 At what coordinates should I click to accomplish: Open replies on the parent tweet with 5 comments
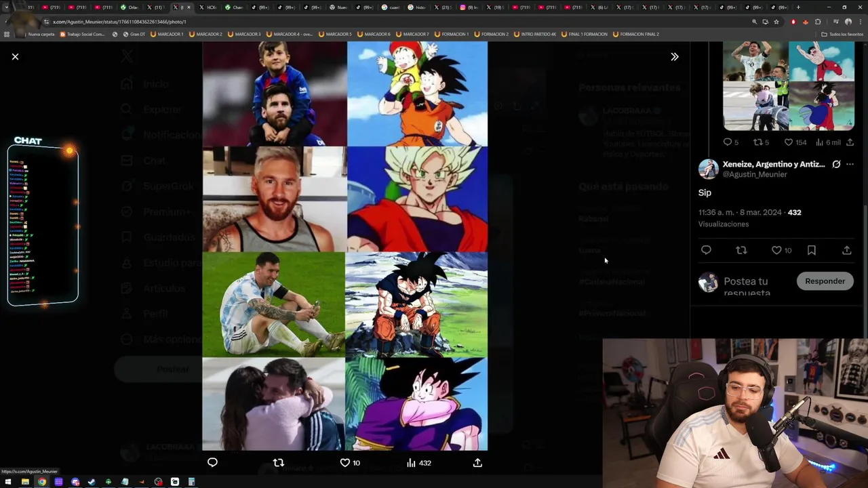[x=730, y=142]
